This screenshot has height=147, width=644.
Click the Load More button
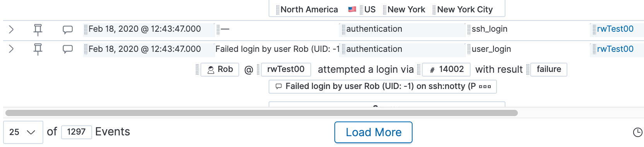click(x=373, y=132)
